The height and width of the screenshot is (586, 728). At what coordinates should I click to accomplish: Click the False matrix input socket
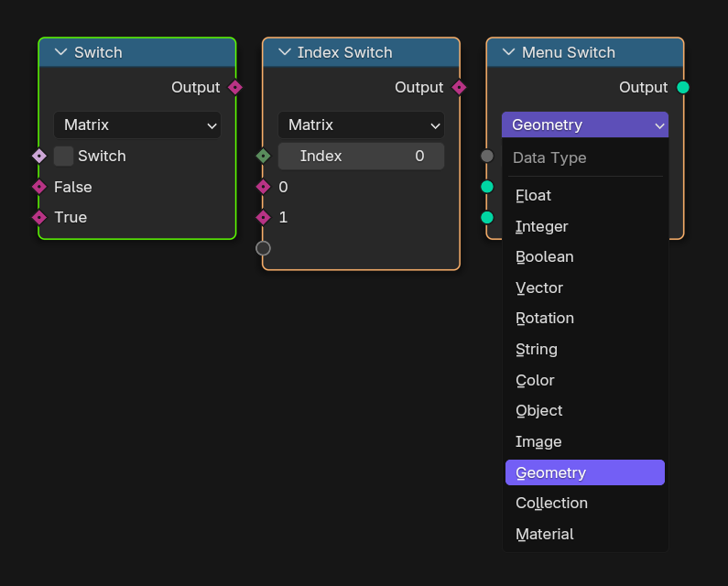coord(39,187)
